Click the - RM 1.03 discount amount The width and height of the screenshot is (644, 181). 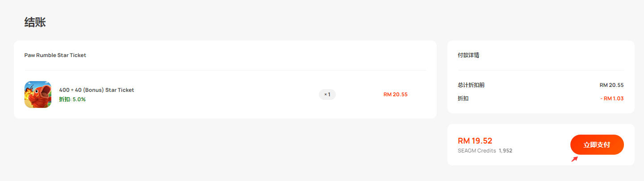(612, 98)
